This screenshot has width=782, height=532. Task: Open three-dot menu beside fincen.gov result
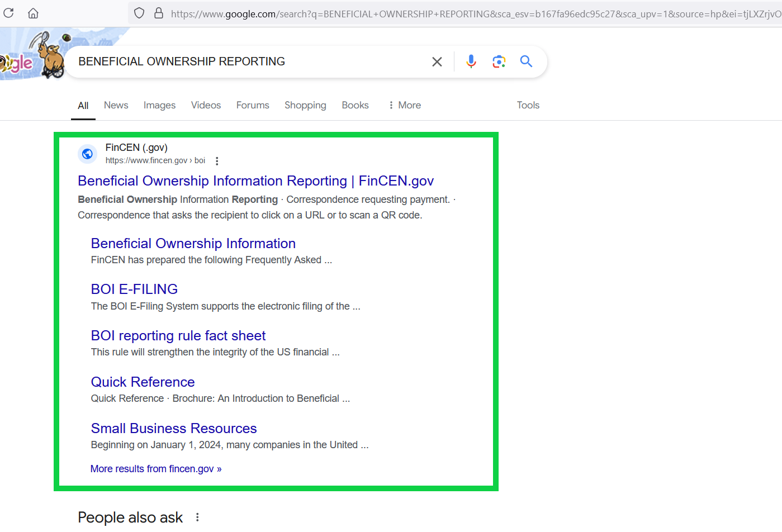click(x=217, y=161)
